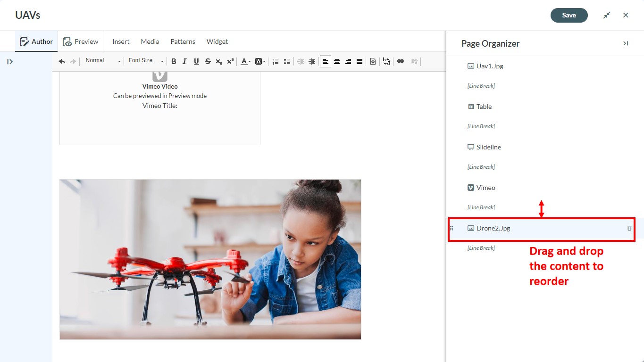Click Line Break below Vimeo
644x362 pixels.
(x=481, y=207)
